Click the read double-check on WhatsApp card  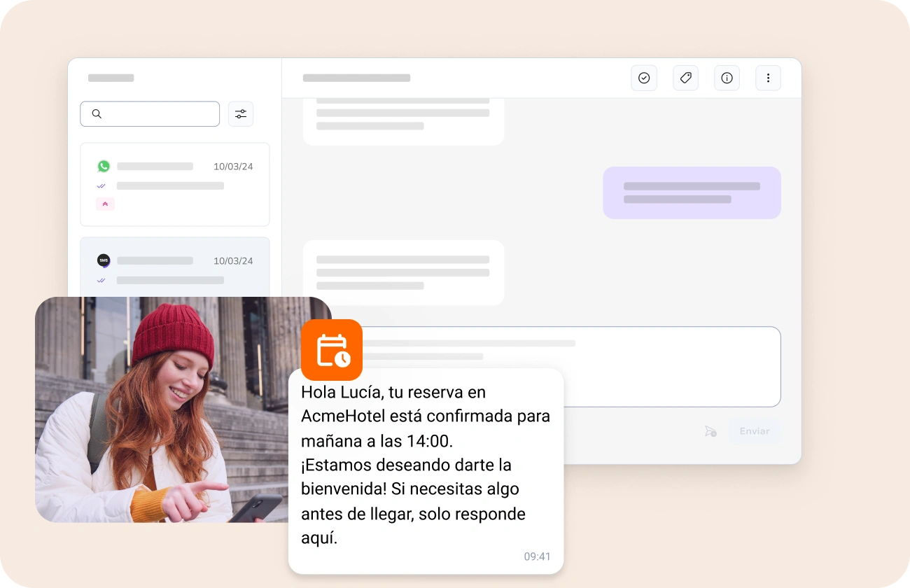(x=101, y=185)
